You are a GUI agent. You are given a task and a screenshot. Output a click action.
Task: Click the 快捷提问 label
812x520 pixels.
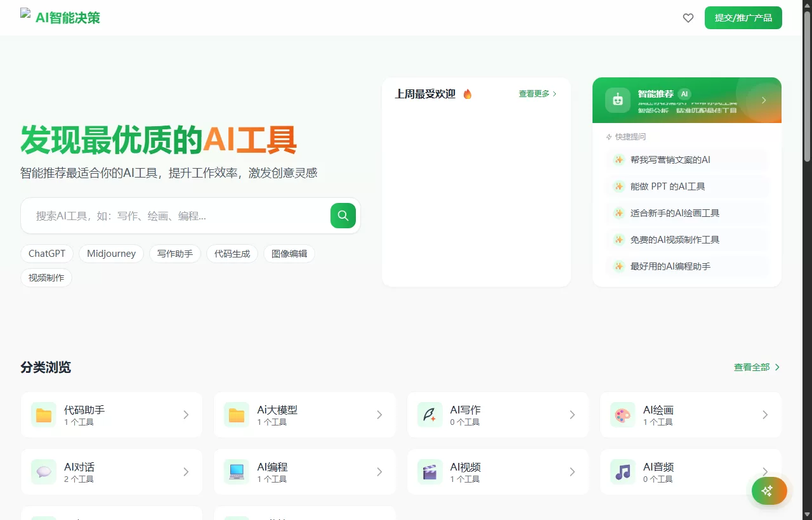coord(631,136)
